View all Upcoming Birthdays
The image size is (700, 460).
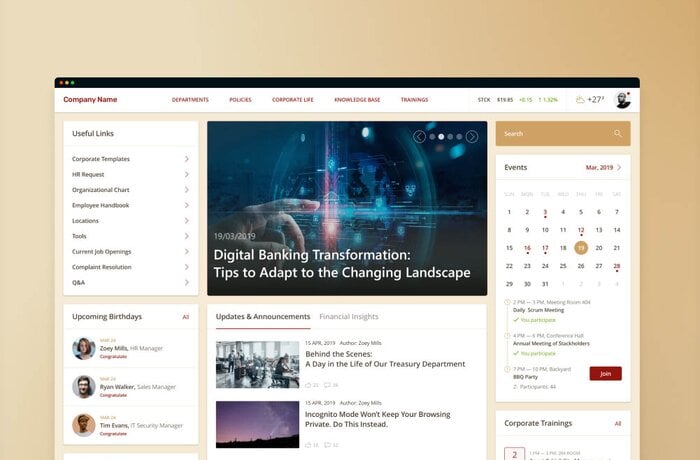point(186,317)
